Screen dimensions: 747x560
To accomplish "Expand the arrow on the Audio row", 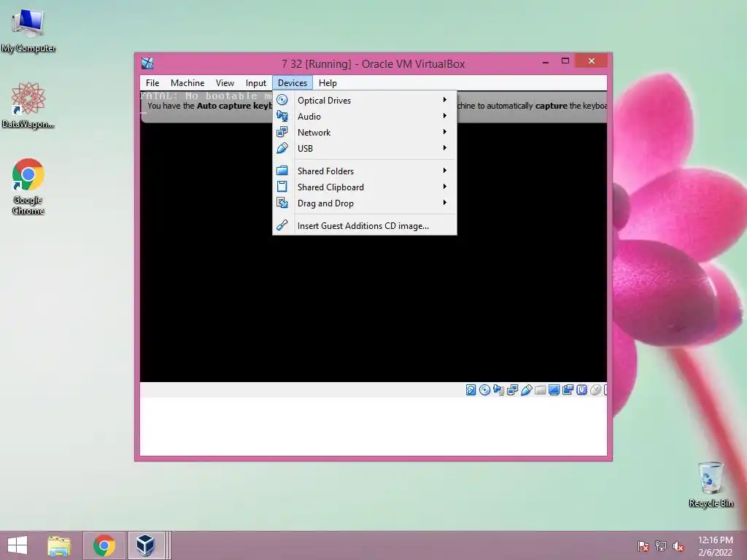I will (x=444, y=116).
